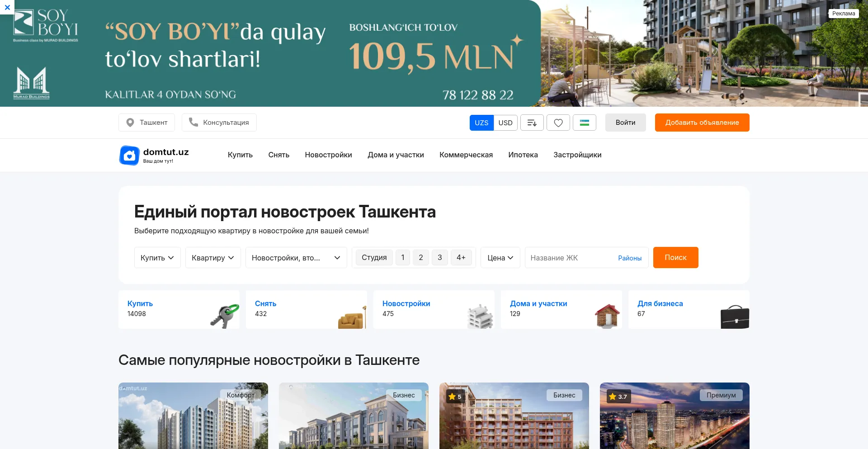
Task: Click the Uzbekistan flag language icon
Action: (585, 123)
